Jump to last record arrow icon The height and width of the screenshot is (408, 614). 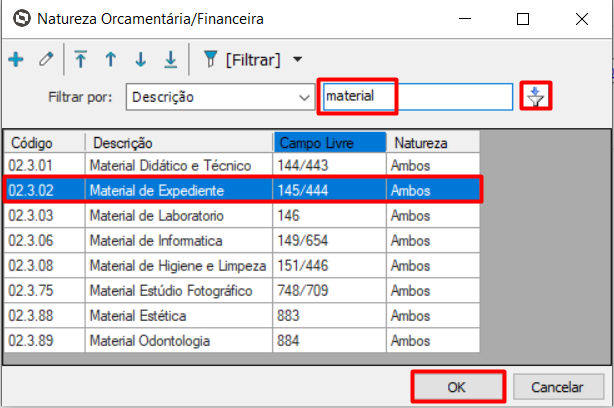pos(170,60)
